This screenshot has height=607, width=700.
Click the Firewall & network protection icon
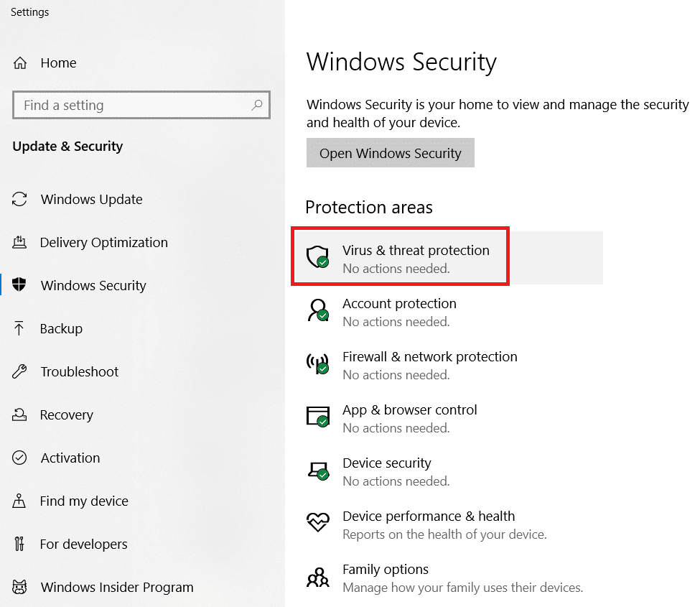[317, 363]
